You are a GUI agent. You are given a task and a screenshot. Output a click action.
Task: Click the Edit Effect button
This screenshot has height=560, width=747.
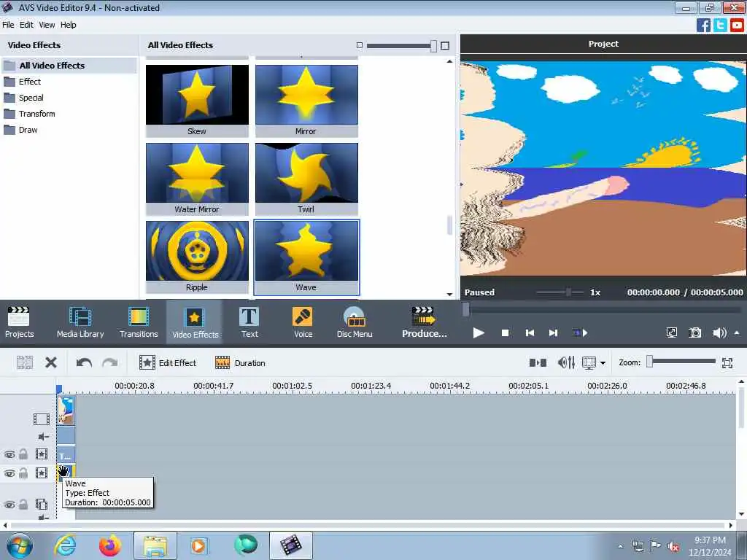pyautogui.click(x=168, y=363)
